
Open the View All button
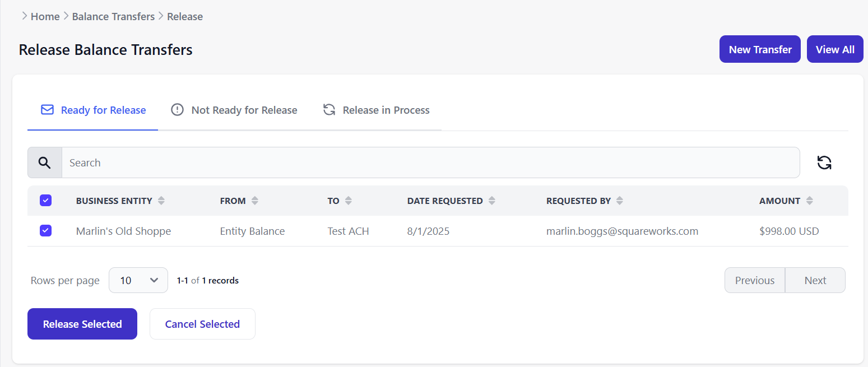coord(835,49)
